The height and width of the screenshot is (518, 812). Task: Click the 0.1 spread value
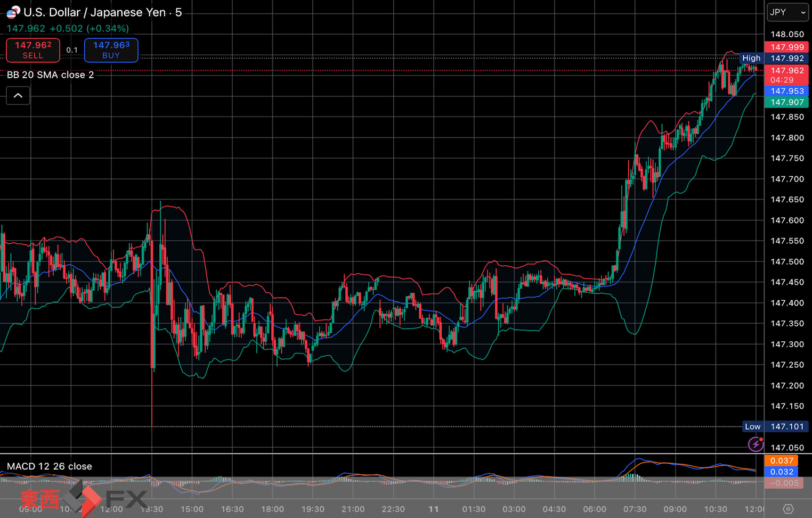pos(72,50)
